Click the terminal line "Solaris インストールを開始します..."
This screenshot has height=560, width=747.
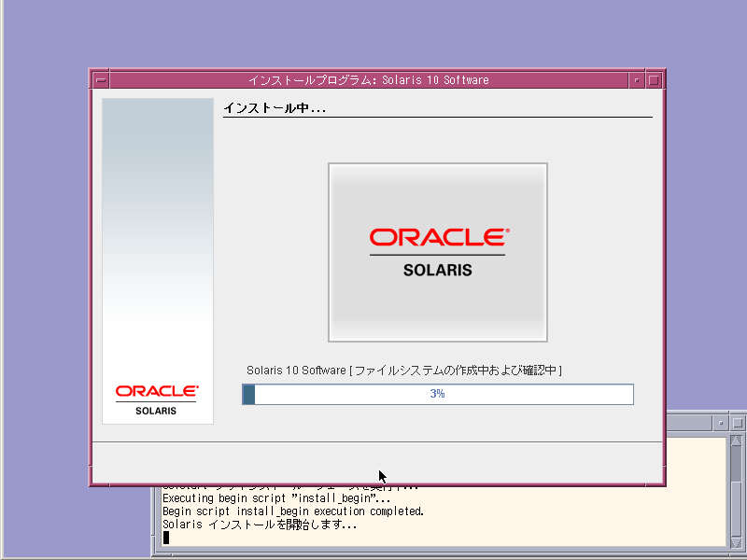coord(260,525)
